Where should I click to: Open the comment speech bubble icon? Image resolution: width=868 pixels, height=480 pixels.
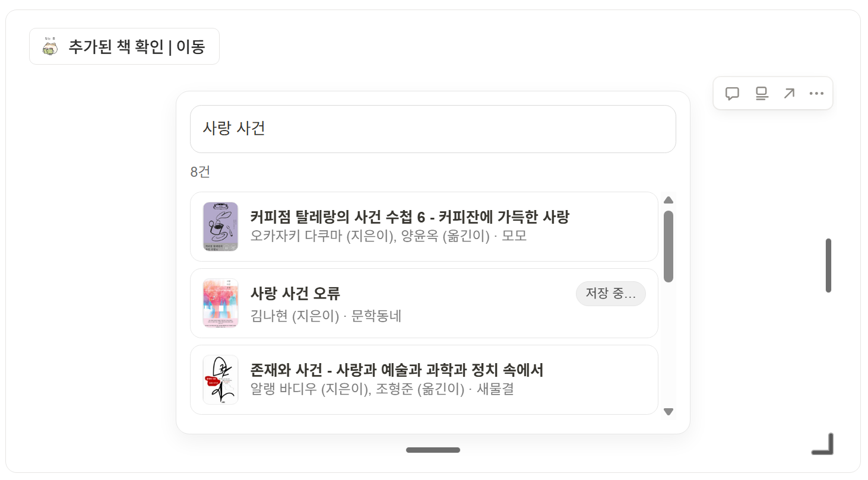732,94
